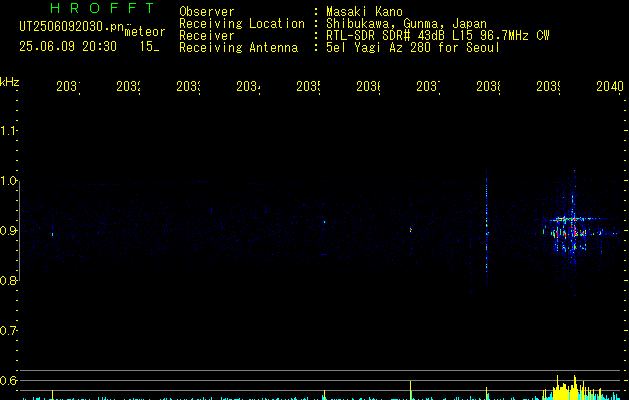Click the 'Receiving Location' label
The width and height of the screenshot is (629, 400).
[x=242, y=24]
